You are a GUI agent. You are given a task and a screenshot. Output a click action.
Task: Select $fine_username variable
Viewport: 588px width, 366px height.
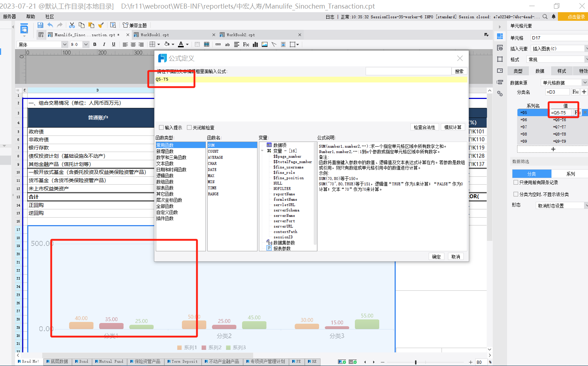tap(288, 167)
